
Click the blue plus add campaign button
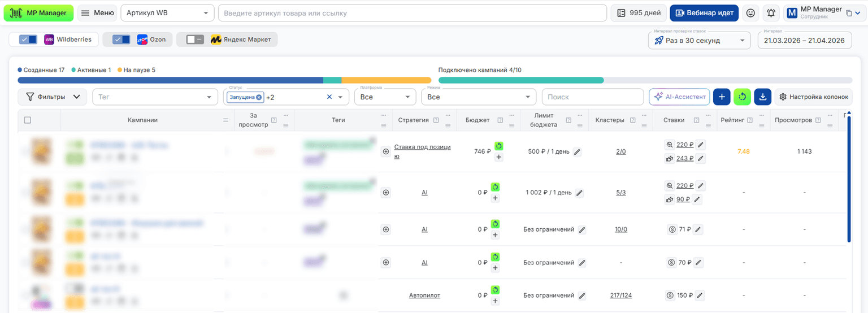click(x=722, y=97)
